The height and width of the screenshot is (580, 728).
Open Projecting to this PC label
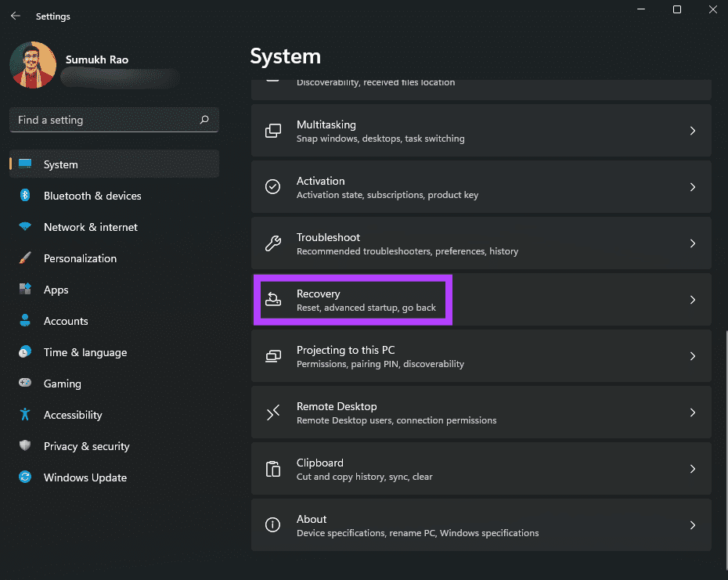coord(345,350)
